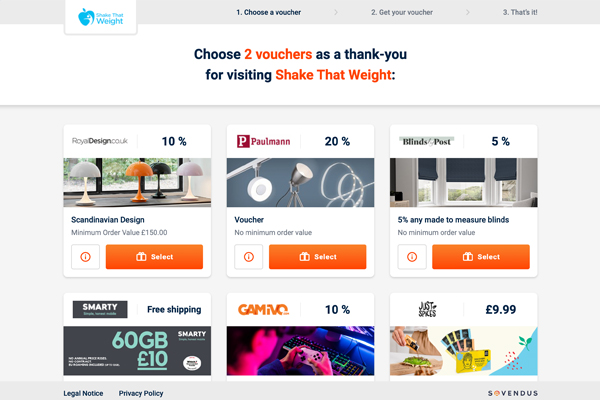Viewport: 600px width, 400px height.
Task: Click the Blinds by Post logo
Action: (426, 141)
